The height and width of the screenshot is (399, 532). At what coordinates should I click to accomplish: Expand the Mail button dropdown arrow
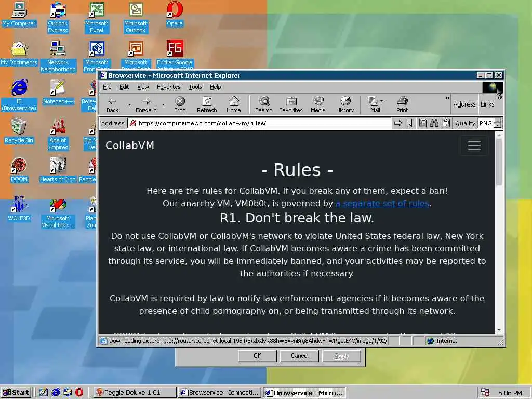point(382,101)
